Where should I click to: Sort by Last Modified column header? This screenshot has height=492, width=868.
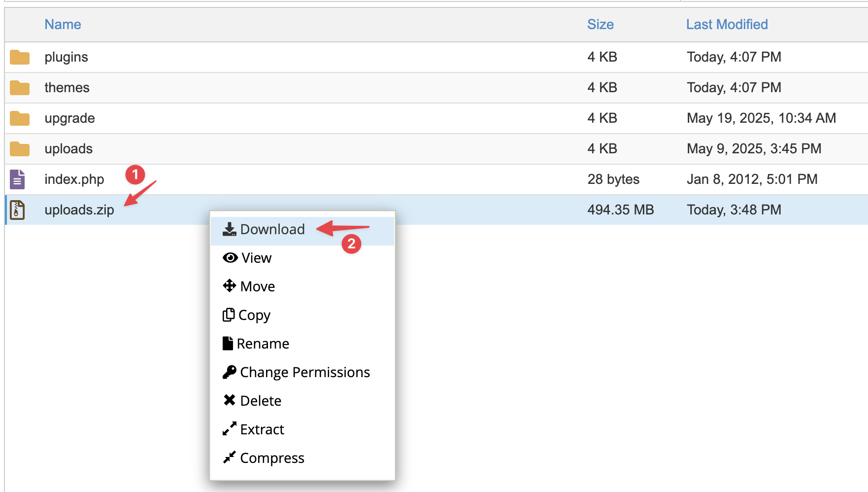click(727, 25)
